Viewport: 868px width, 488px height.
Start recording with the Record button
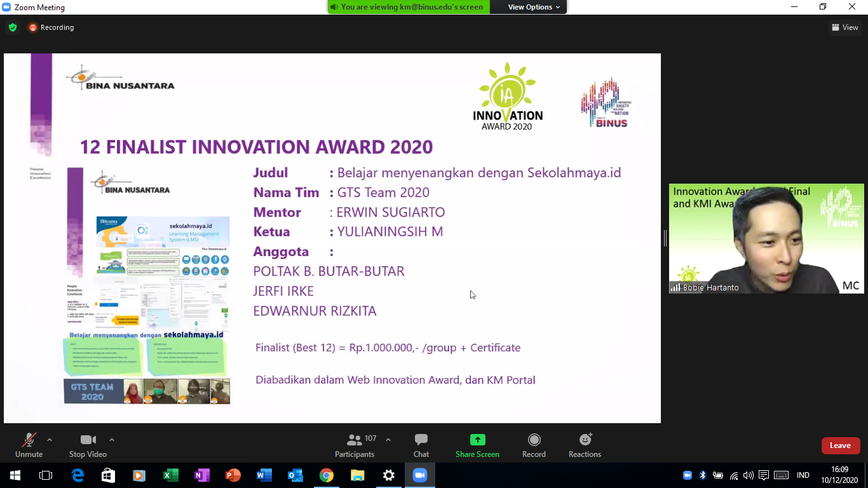[x=534, y=445]
